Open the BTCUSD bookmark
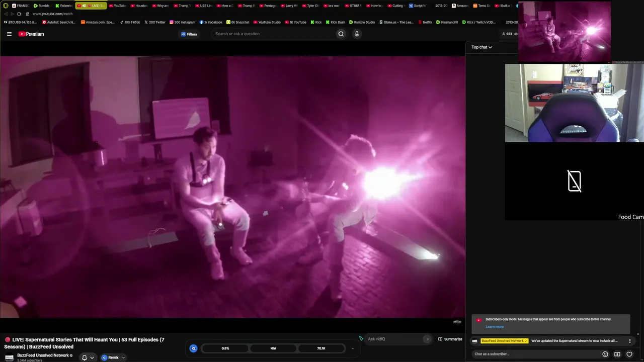The height and width of the screenshot is (362, 644). [x=20, y=22]
